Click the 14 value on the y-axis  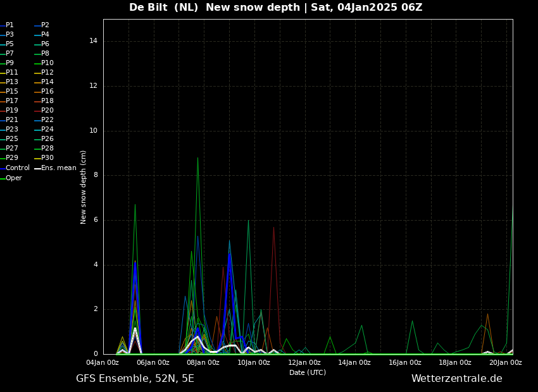pyautogui.click(x=93, y=41)
